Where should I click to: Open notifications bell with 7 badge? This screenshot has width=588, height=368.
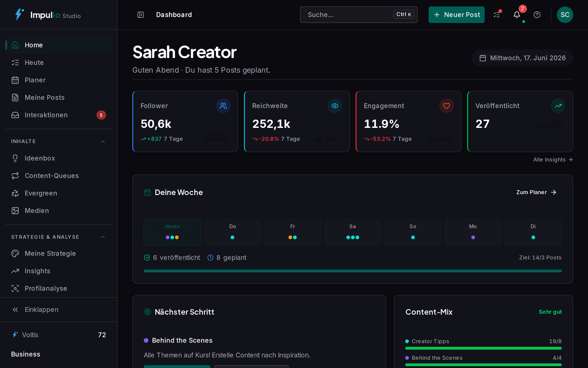click(x=517, y=15)
